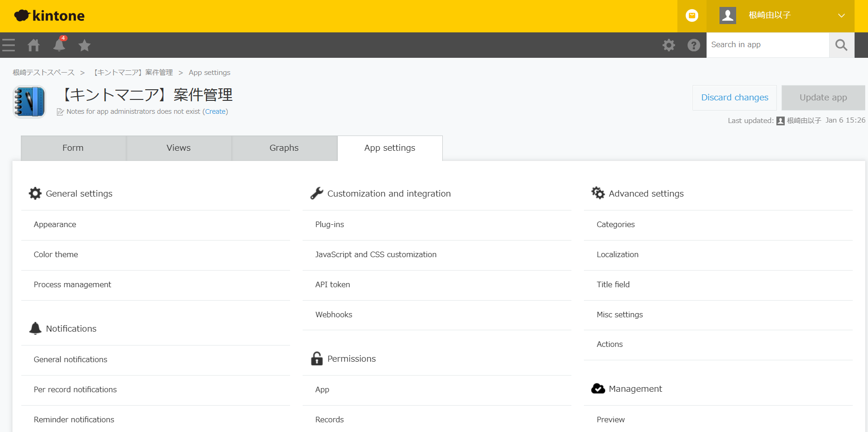Open the notifications bell icon
868x432 pixels.
point(59,45)
